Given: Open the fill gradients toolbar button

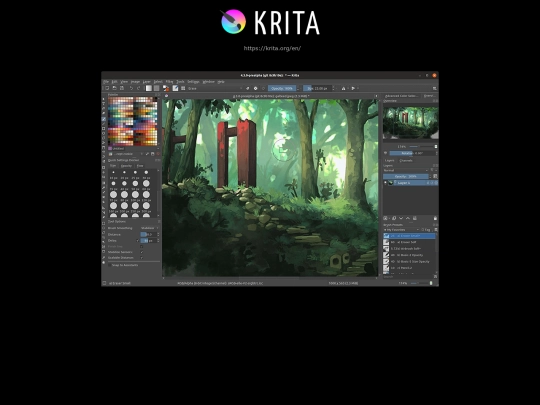Looking at the screenshot, I should [148, 89].
